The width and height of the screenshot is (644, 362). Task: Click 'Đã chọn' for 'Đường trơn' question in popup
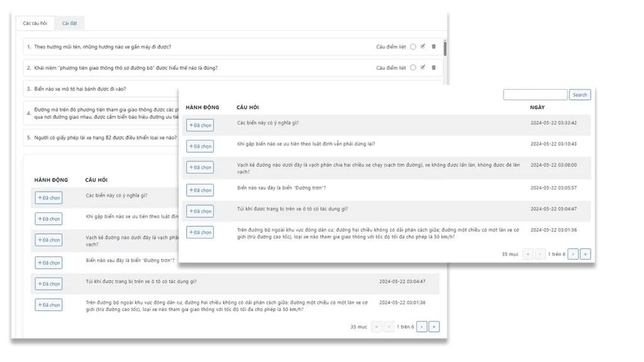[200, 190]
